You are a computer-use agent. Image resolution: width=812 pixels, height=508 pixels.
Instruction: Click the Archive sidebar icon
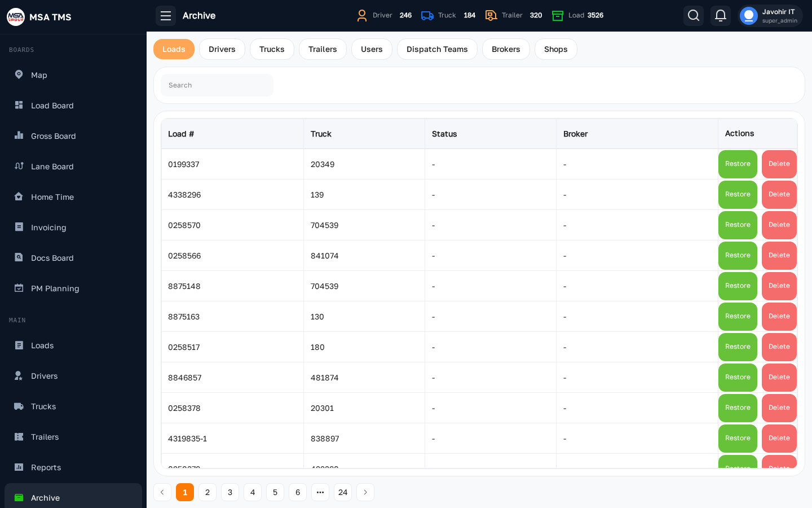19,497
